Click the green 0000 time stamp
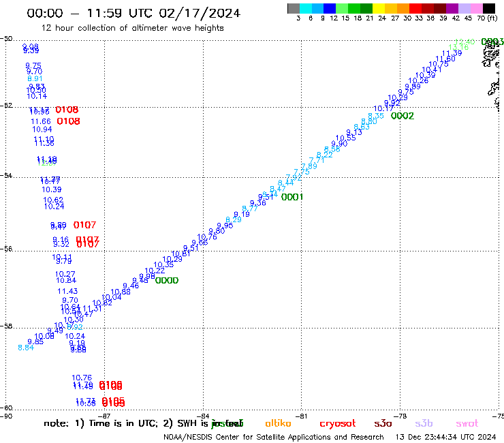The height and width of the screenshot is (443, 504). click(166, 281)
